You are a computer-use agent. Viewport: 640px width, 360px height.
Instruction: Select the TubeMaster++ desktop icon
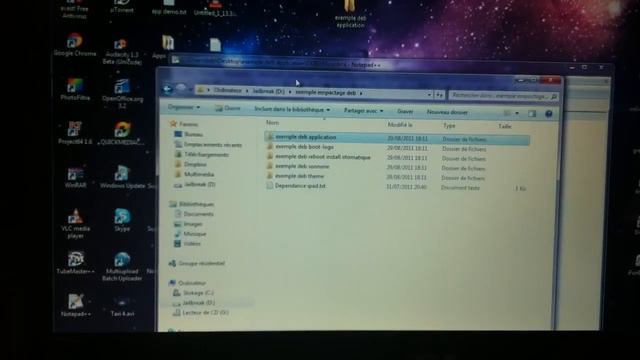point(76,263)
